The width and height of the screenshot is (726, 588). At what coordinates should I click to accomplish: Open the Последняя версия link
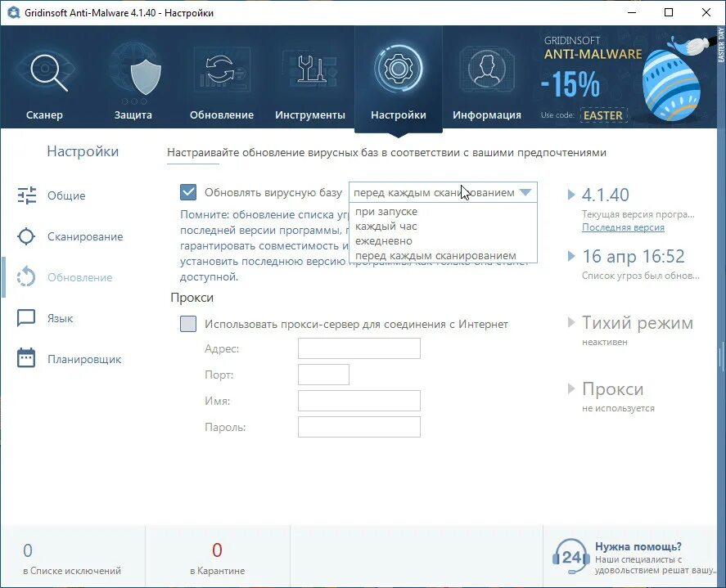(623, 227)
